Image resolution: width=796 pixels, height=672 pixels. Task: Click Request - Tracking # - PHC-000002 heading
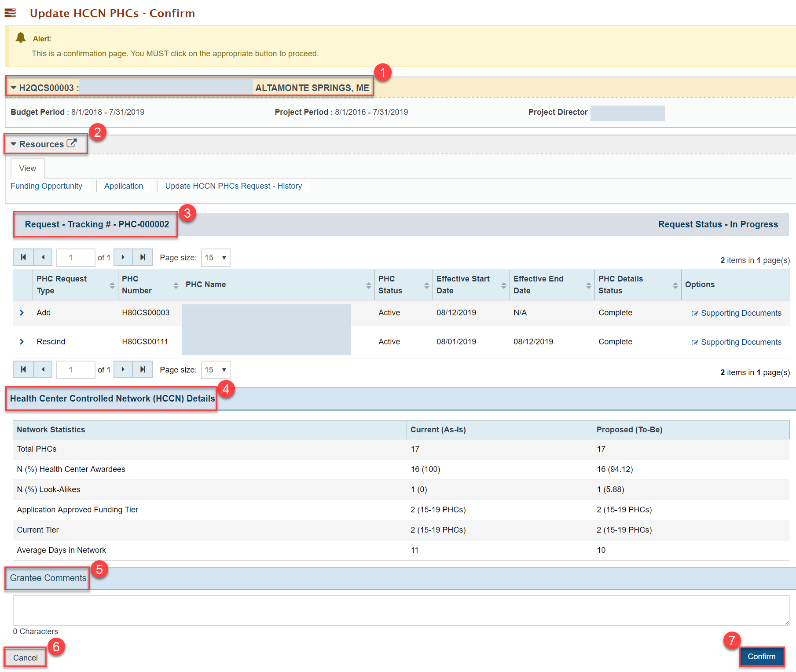pyautogui.click(x=97, y=224)
